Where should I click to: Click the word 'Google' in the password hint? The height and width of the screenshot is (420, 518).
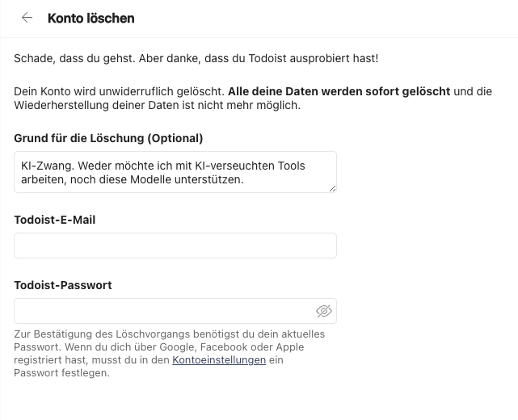(179, 347)
